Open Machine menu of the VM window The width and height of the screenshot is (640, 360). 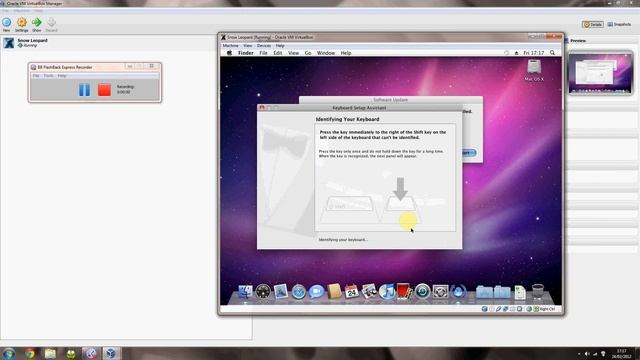tap(231, 46)
